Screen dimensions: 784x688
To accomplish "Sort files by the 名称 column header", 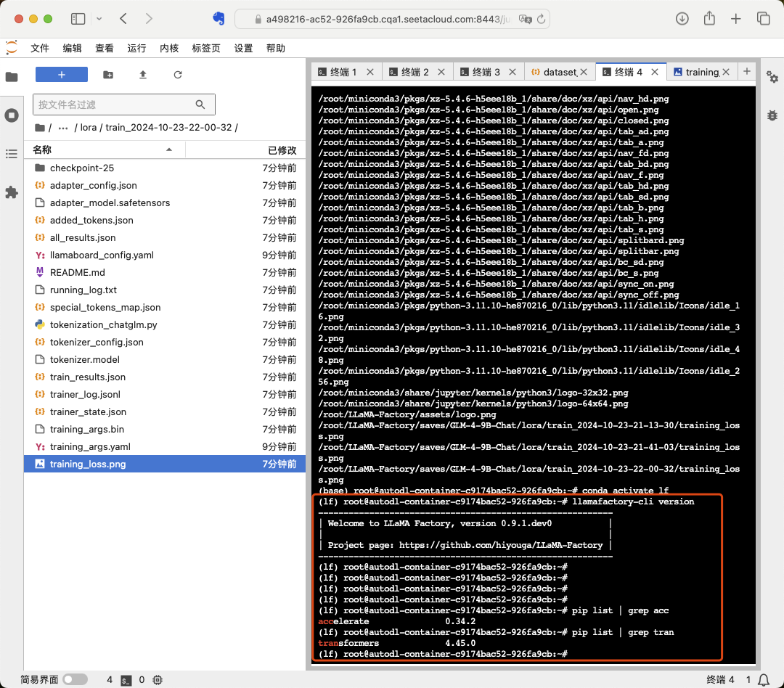I will point(42,150).
